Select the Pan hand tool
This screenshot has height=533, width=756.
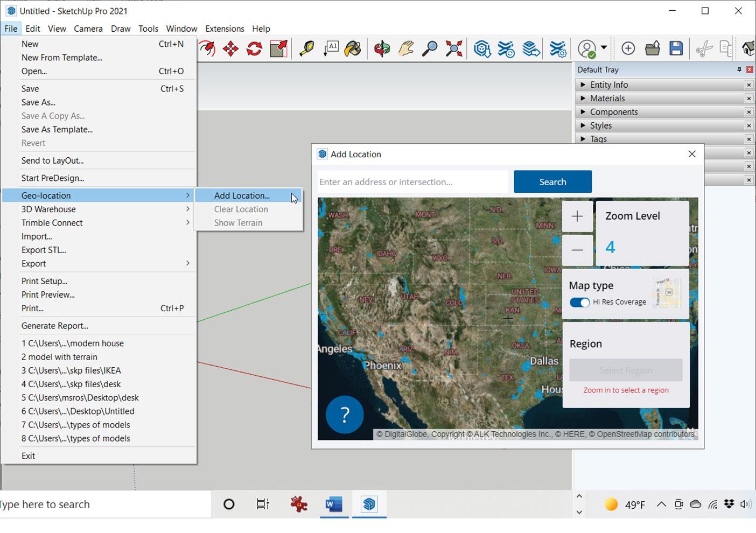pos(405,49)
